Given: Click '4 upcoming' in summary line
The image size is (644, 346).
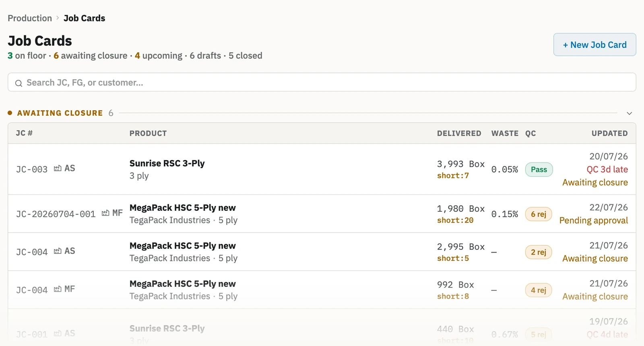Looking at the screenshot, I should point(159,56).
